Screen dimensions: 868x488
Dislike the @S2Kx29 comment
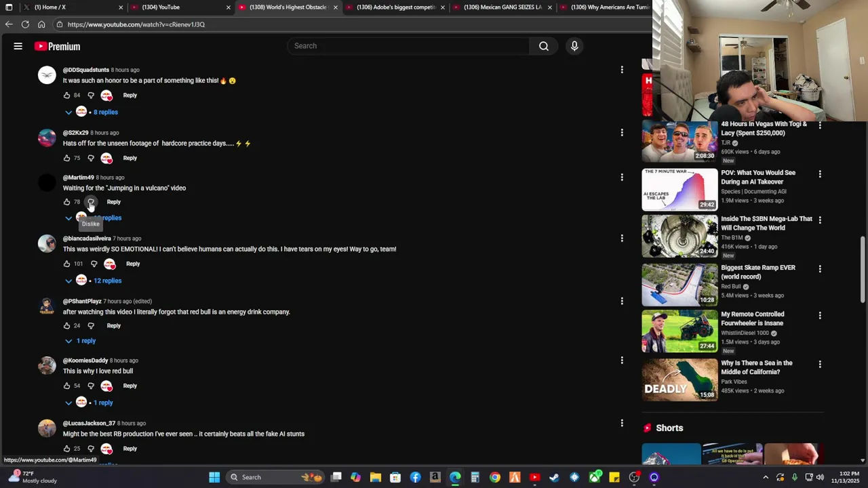tap(91, 158)
